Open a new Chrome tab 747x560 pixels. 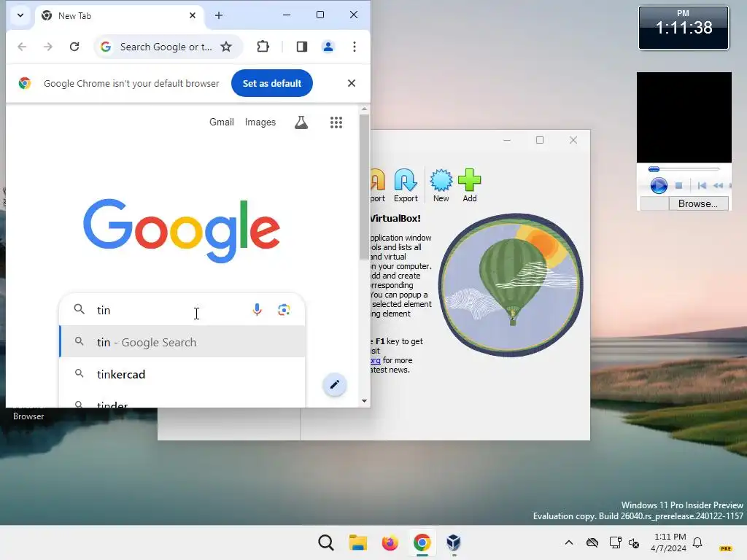[x=219, y=15]
